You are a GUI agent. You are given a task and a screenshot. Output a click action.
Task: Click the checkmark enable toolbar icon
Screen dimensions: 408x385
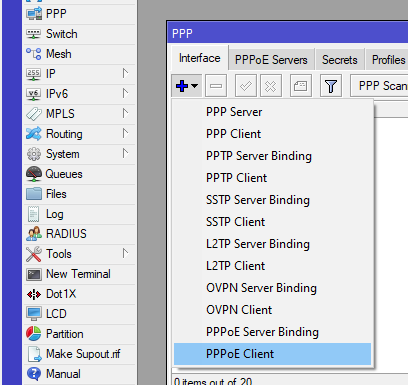tap(246, 86)
